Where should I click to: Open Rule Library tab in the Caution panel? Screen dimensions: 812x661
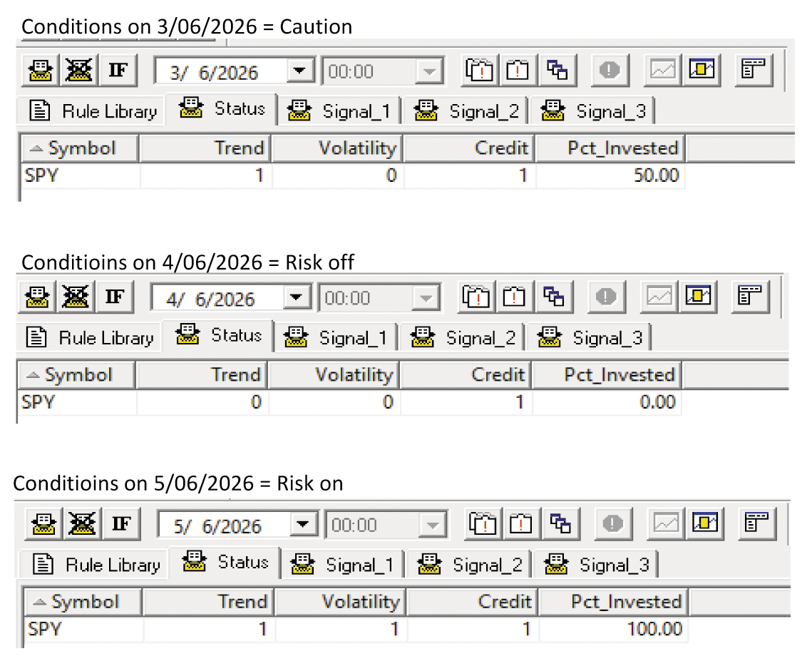click(93, 111)
